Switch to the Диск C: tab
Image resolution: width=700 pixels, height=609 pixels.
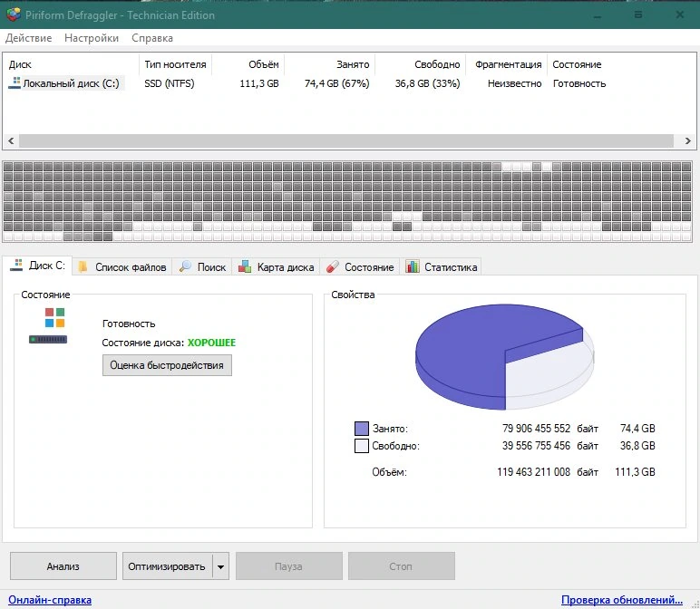(38, 266)
